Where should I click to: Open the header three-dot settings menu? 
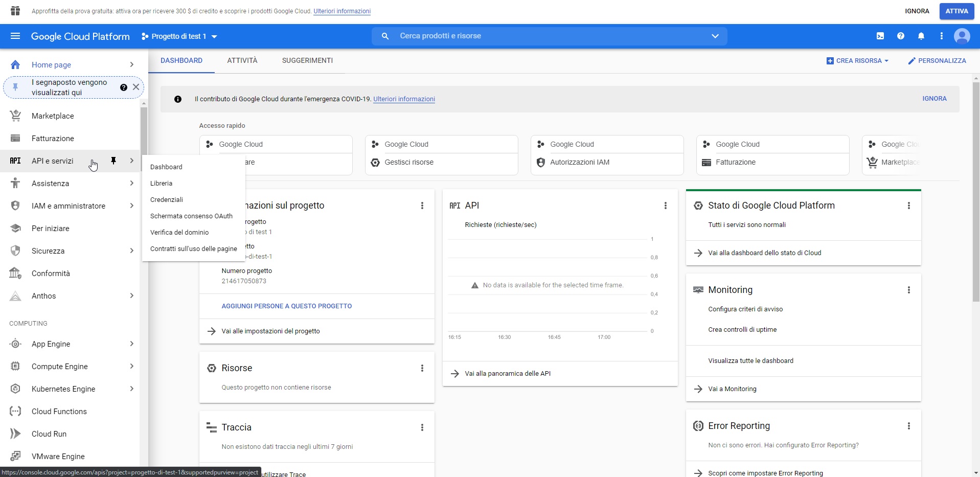click(941, 36)
